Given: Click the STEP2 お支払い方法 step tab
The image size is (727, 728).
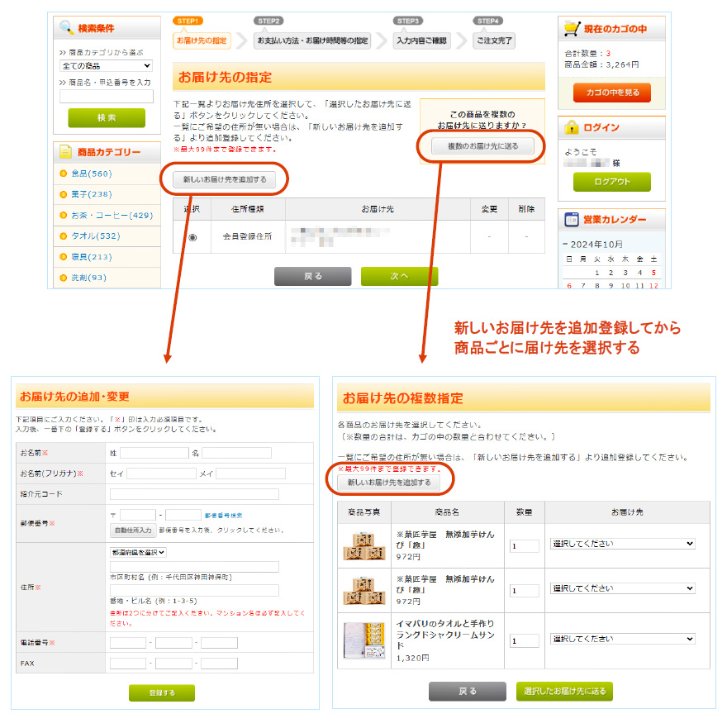Looking at the screenshot, I should click(311, 40).
